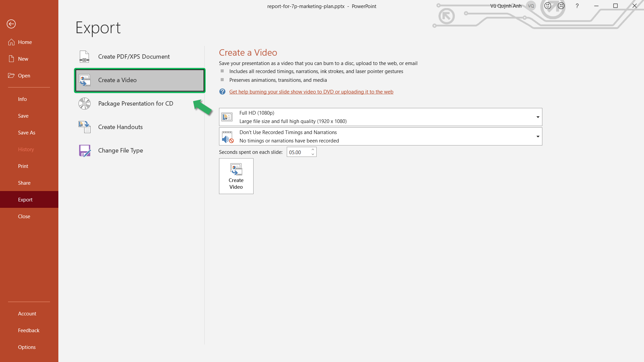Viewport: 644px width, 362px height.
Task: Click the Create PDF/XPS Document icon
Action: pyautogui.click(x=84, y=57)
